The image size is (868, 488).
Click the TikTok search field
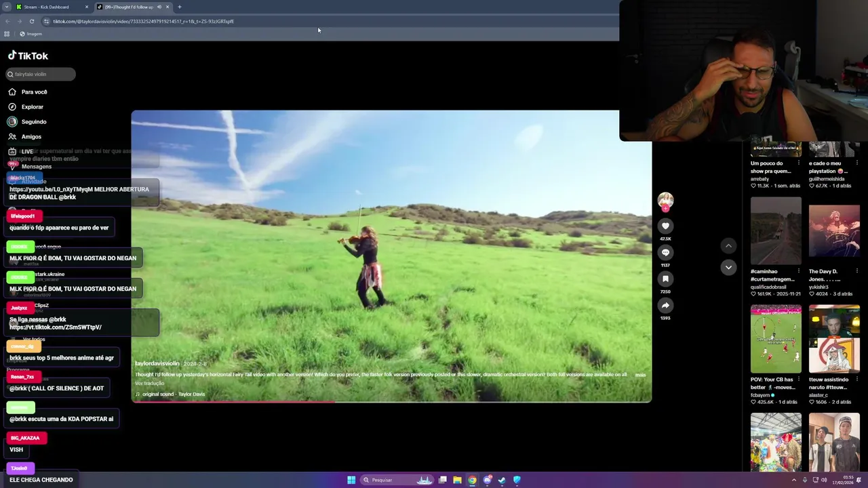41,74
